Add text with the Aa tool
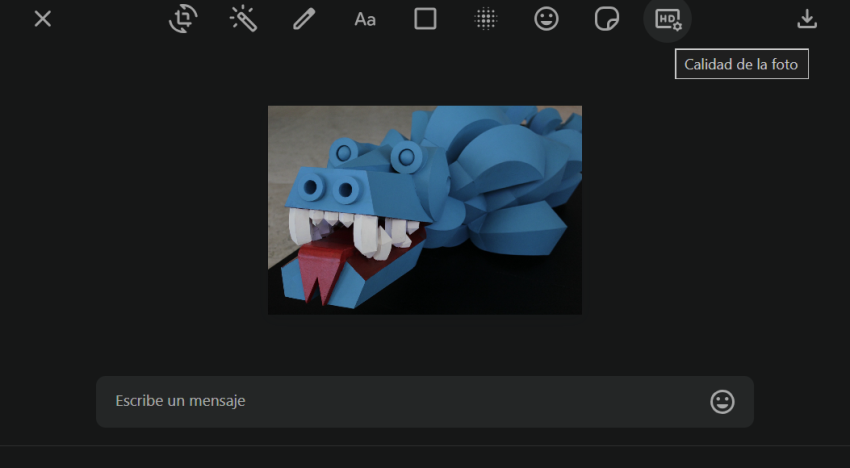 coord(365,19)
